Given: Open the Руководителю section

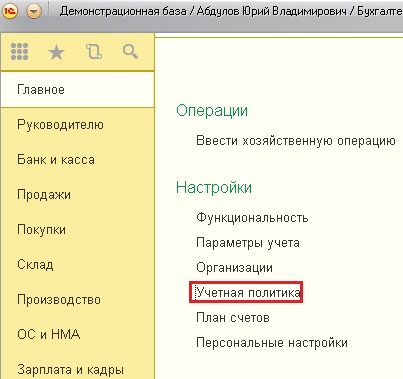Looking at the screenshot, I should click(x=77, y=125).
